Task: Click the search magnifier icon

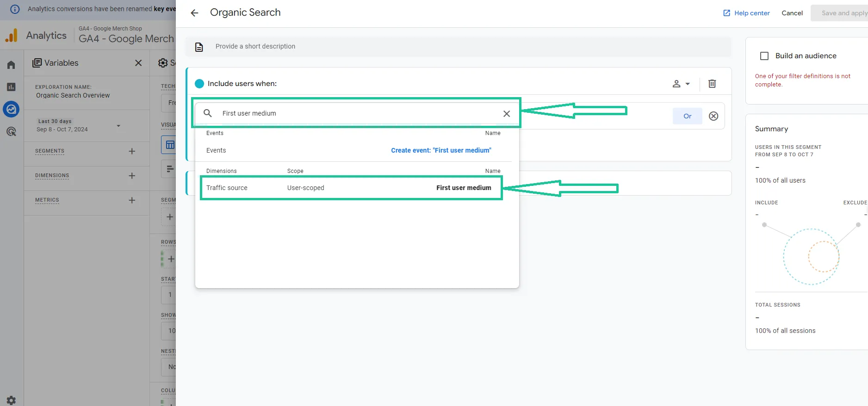Action: tap(208, 113)
